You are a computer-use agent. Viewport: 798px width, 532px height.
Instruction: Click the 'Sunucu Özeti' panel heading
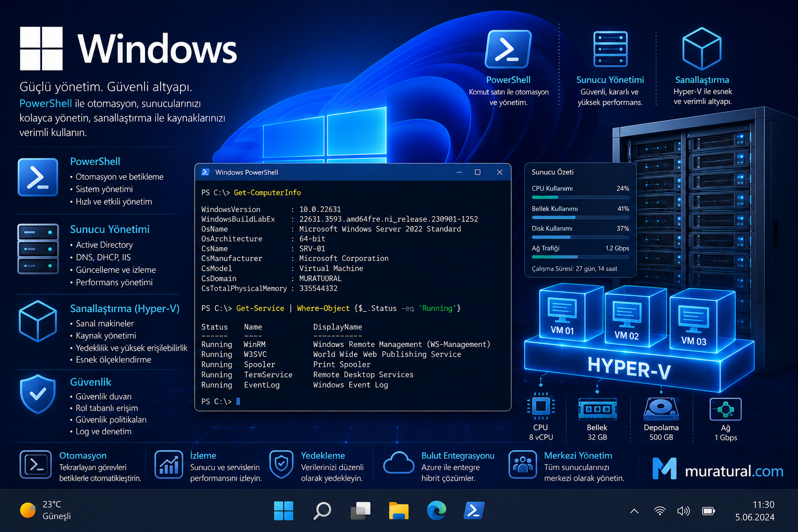click(553, 172)
